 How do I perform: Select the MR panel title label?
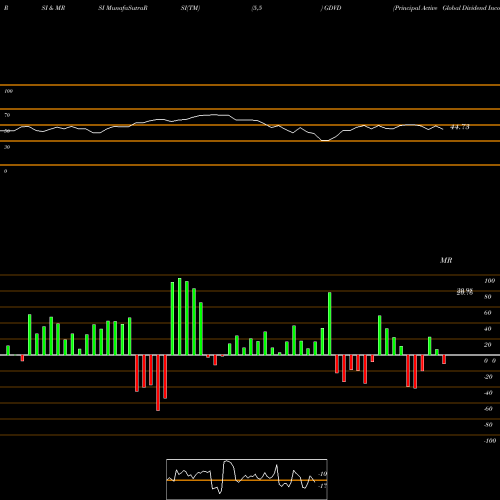click(x=446, y=260)
